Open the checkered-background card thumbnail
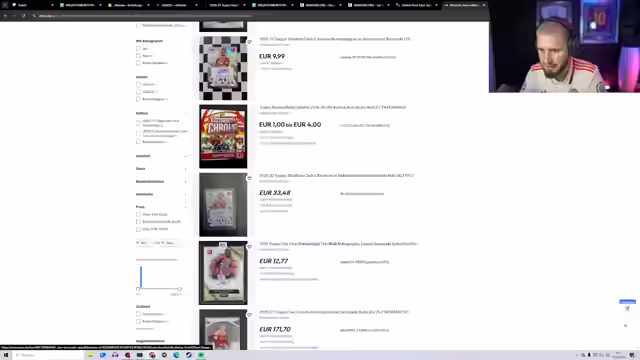This screenshot has height=360, width=640. (223, 68)
